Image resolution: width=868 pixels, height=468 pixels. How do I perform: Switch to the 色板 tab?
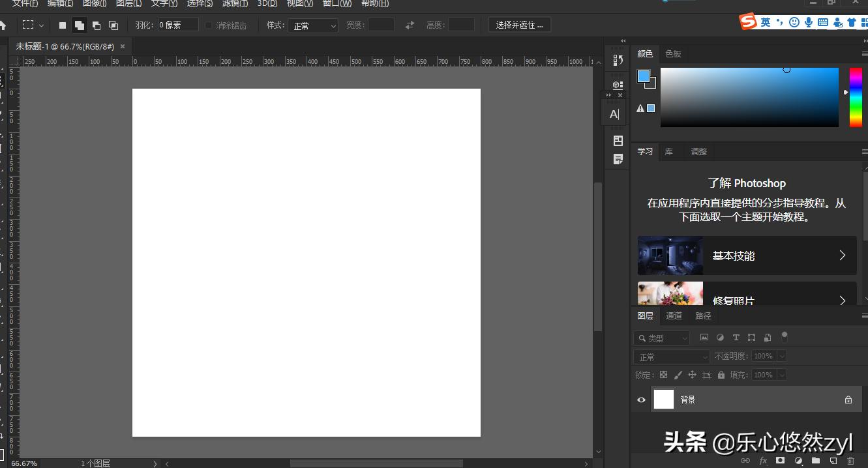point(673,53)
